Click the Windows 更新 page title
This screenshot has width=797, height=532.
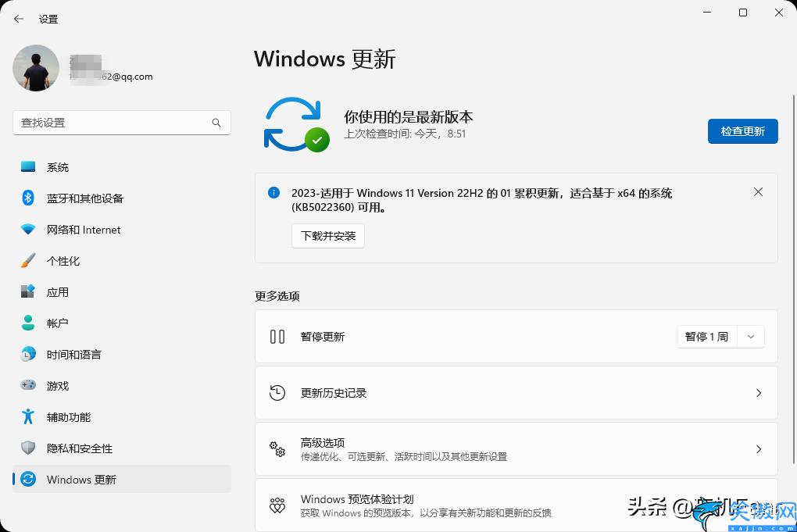pos(325,59)
